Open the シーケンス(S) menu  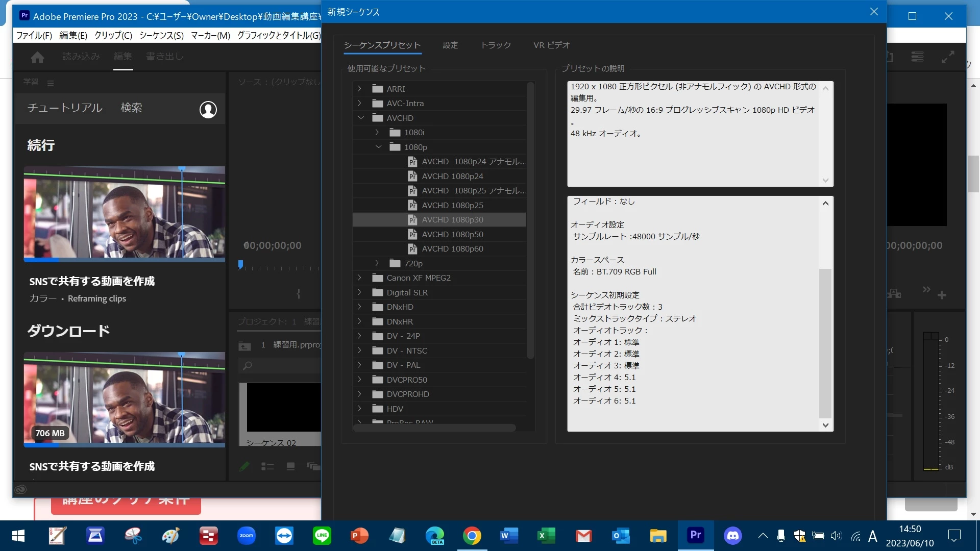pos(161,35)
